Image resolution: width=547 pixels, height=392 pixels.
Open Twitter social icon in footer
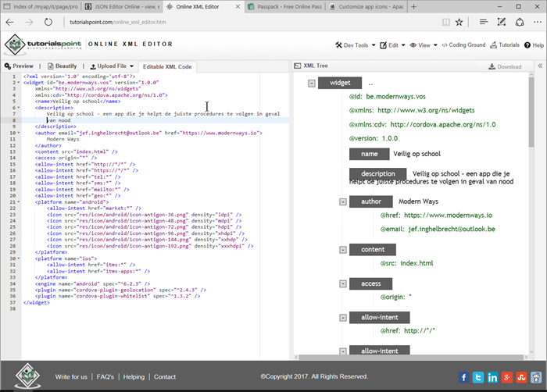pyautogui.click(x=478, y=377)
